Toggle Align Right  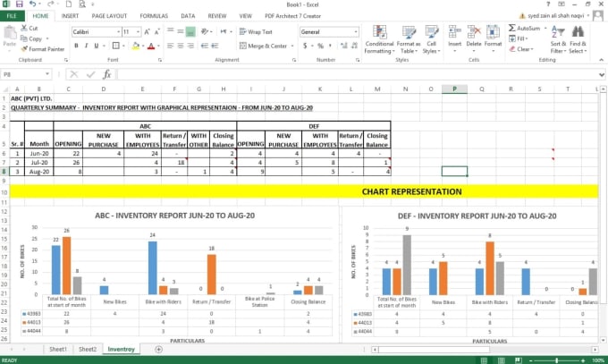(190, 46)
